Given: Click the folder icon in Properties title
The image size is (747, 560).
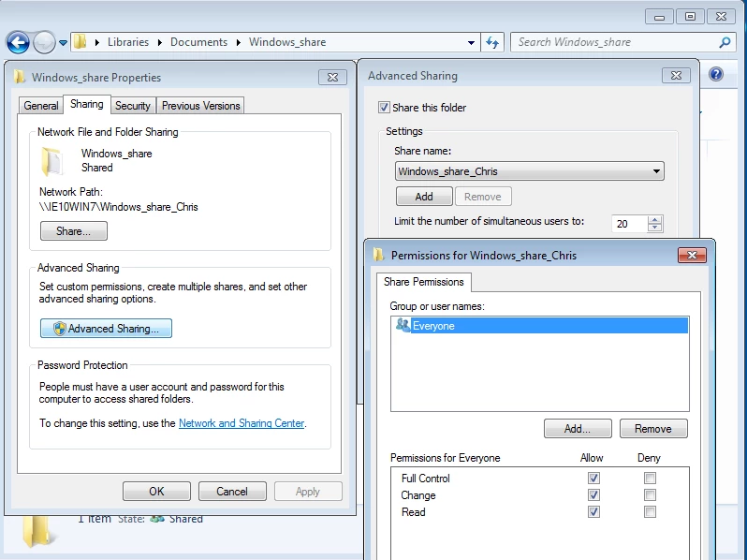Looking at the screenshot, I should point(20,77).
